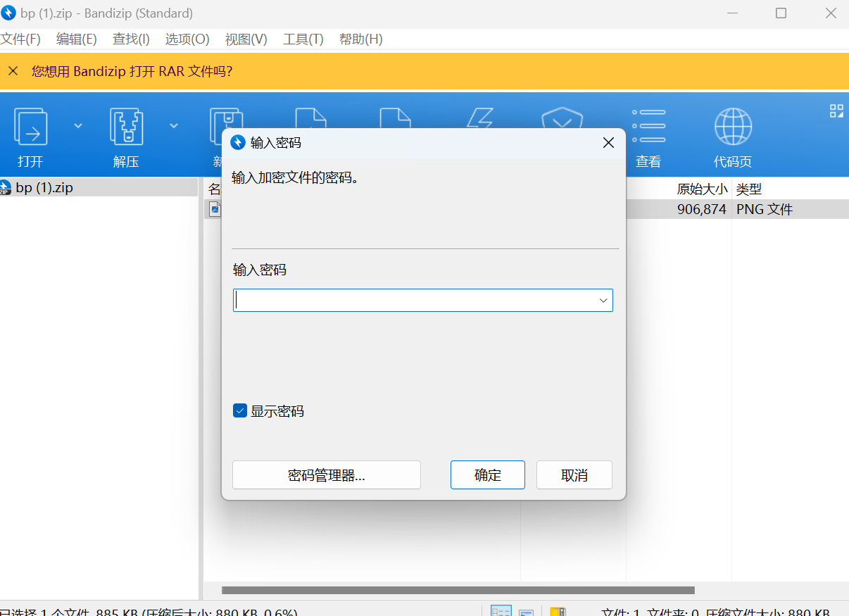The width and height of the screenshot is (849, 616).
Task: Click the horizontal scrollbar in the file list
Action: pos(458,590)
